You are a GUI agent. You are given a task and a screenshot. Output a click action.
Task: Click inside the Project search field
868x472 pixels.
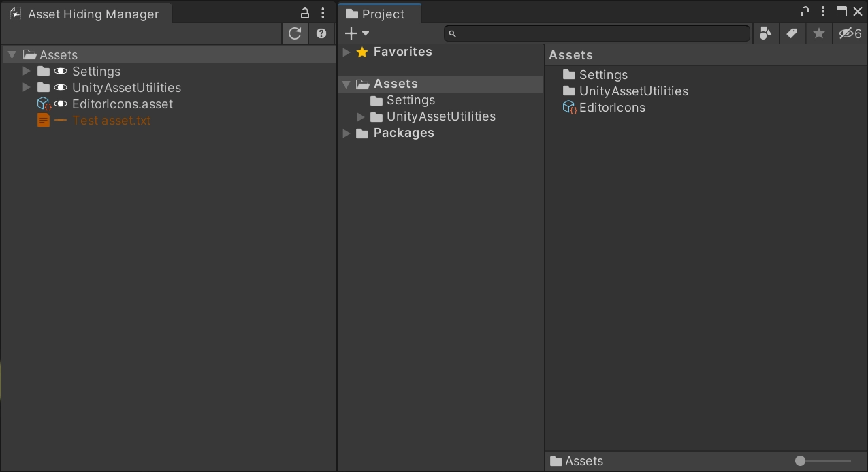(596, 33)
